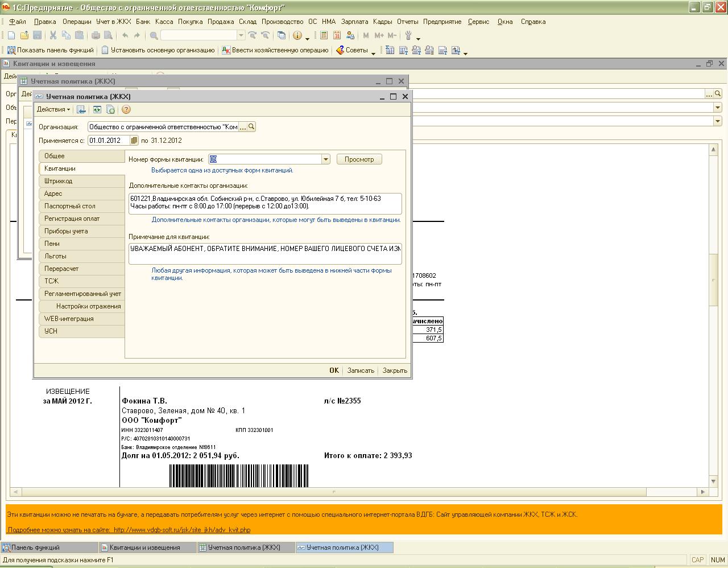Viewport: 728px width, 568px height.
Task: Click the Закрыть button
Action: coord(395,371)
